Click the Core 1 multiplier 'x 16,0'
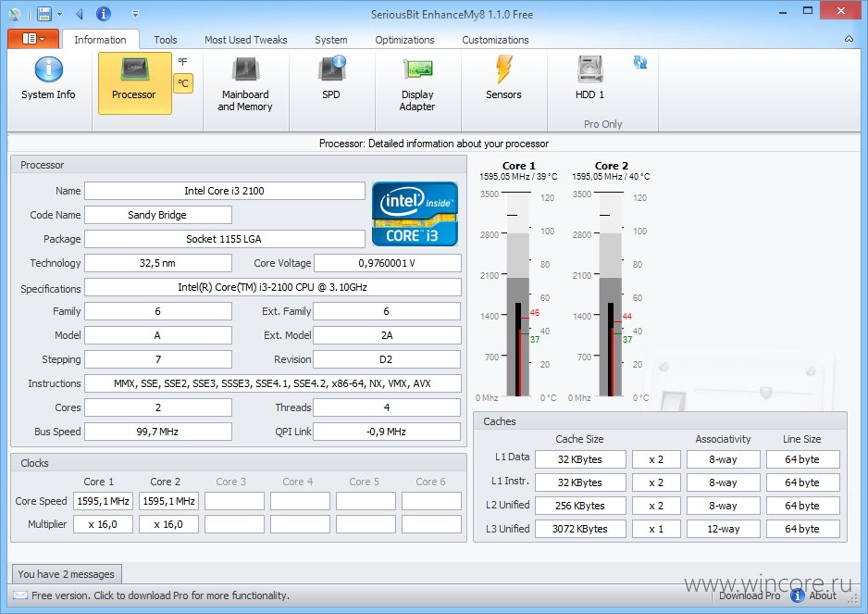 pyautogui.click(x=103, y=524)
